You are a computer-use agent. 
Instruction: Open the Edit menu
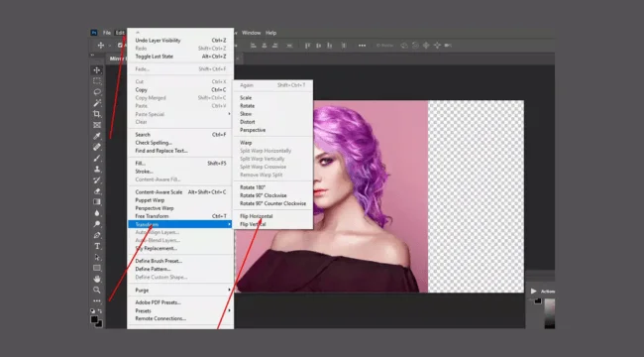click(120, 33)
